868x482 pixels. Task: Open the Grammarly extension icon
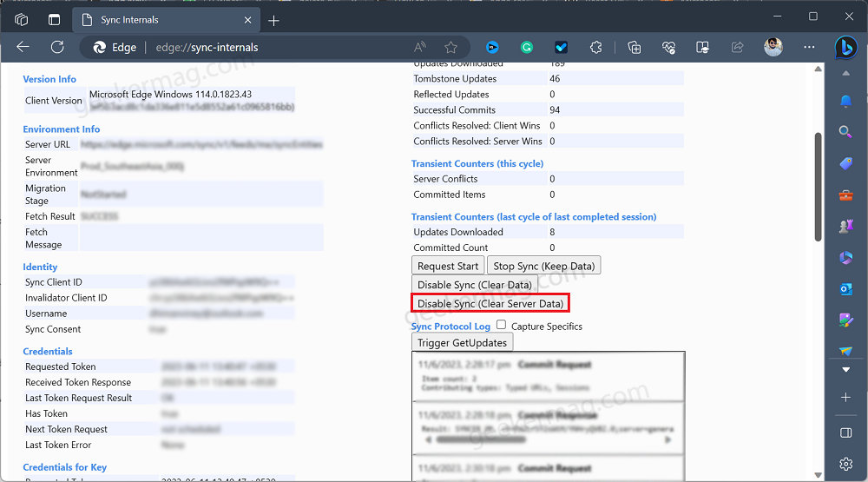point(527,48)
